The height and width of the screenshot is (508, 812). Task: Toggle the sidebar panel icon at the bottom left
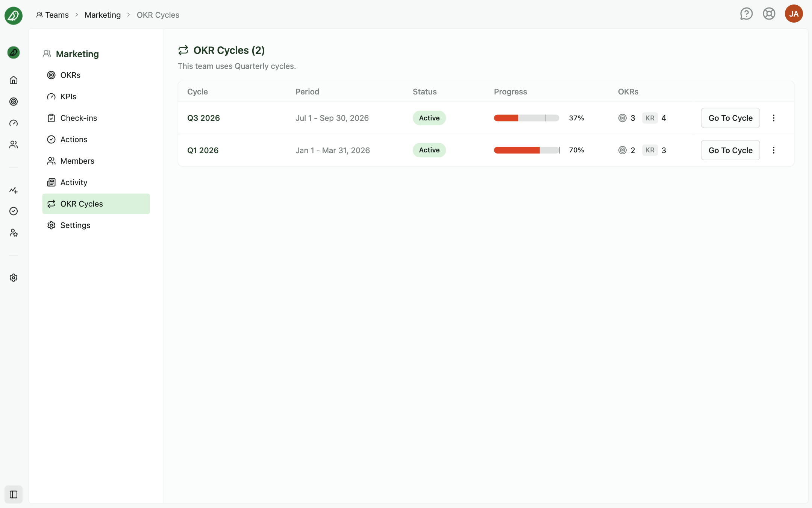[14, 494]
